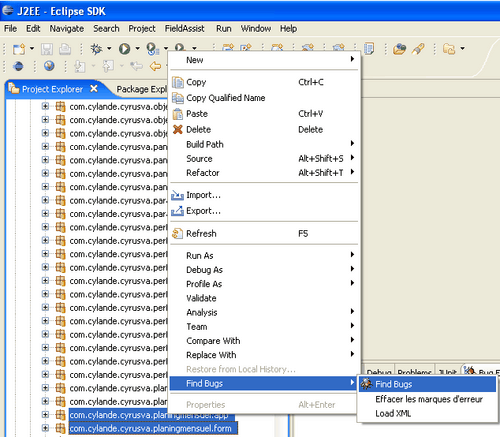Screen dimensions: 500x437
Task: Click the Debug bug icon in the toolbar
Action: [x=97, y=49]
